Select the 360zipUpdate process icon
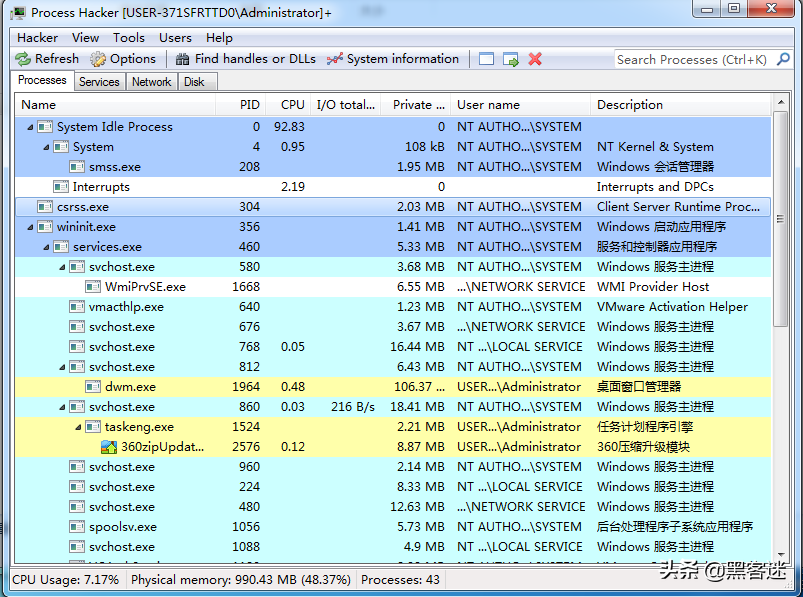The width and height of the screenshot is (803, 597). click(x=109, y=447)
